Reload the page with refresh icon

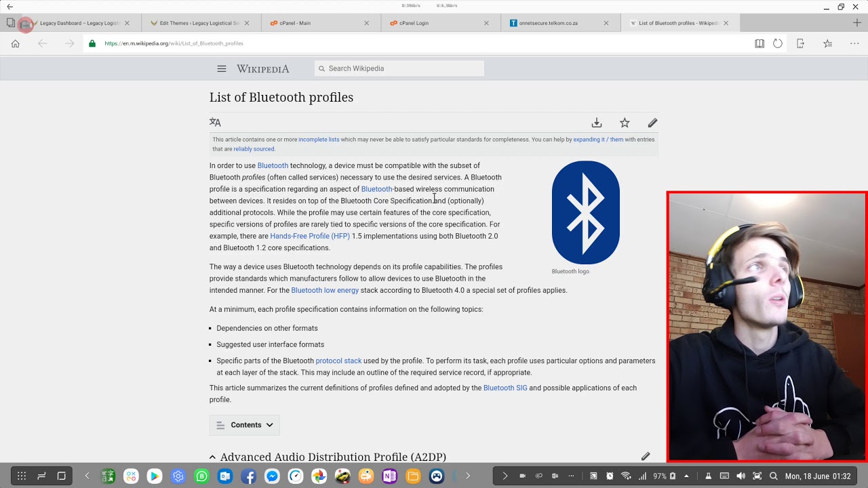tap(778, 43)
